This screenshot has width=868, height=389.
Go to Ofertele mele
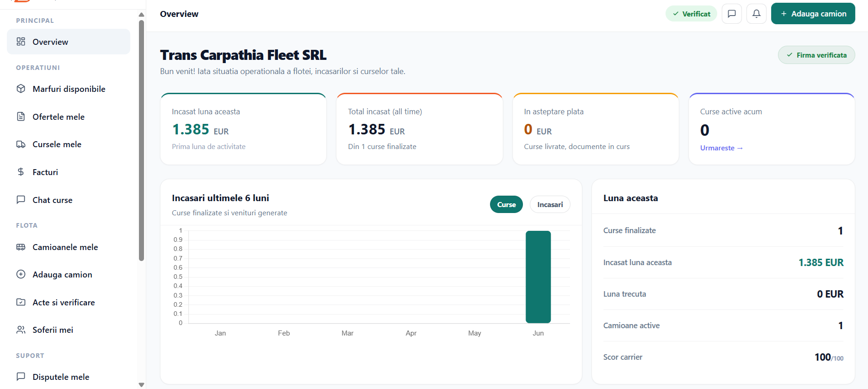click(x=69, y=117)
